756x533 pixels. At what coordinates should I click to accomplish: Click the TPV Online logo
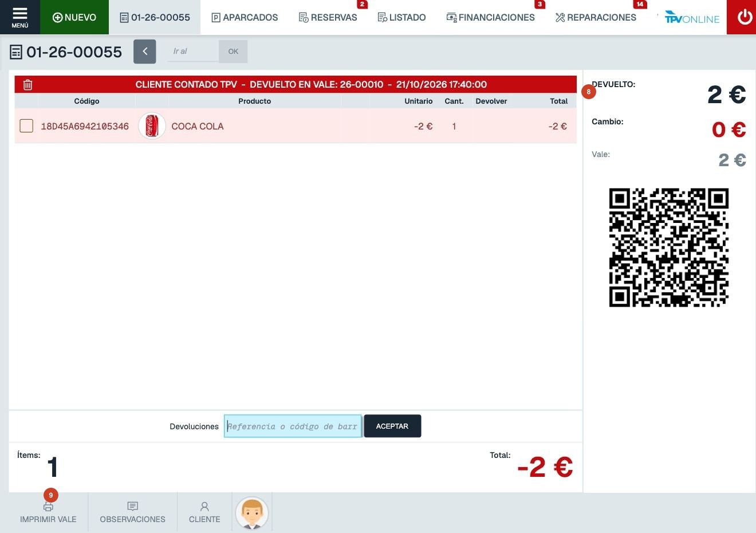click(692, 18)
